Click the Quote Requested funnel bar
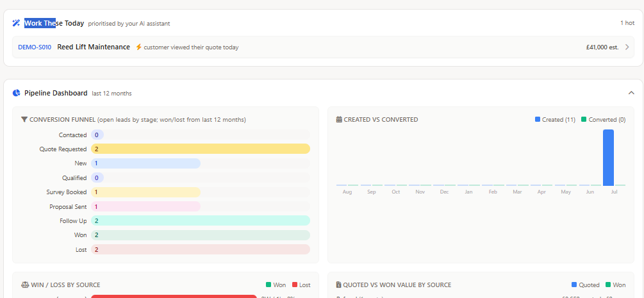 click(201, 149)
